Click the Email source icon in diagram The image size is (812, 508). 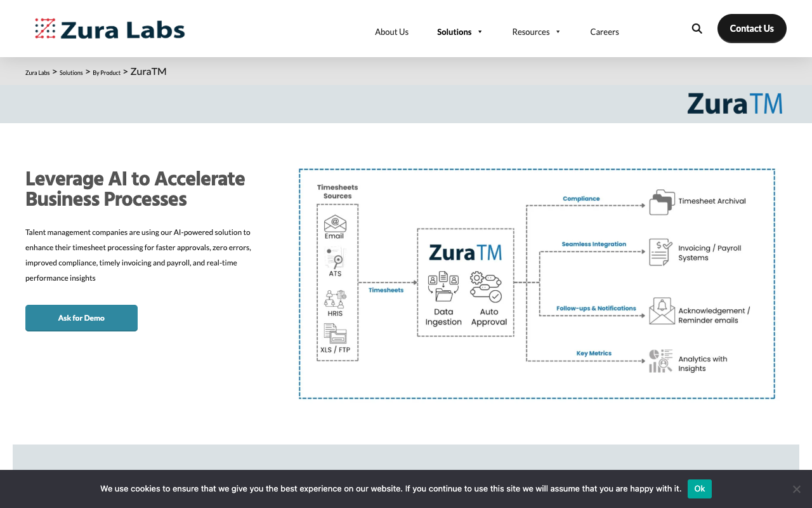point(335,223)
